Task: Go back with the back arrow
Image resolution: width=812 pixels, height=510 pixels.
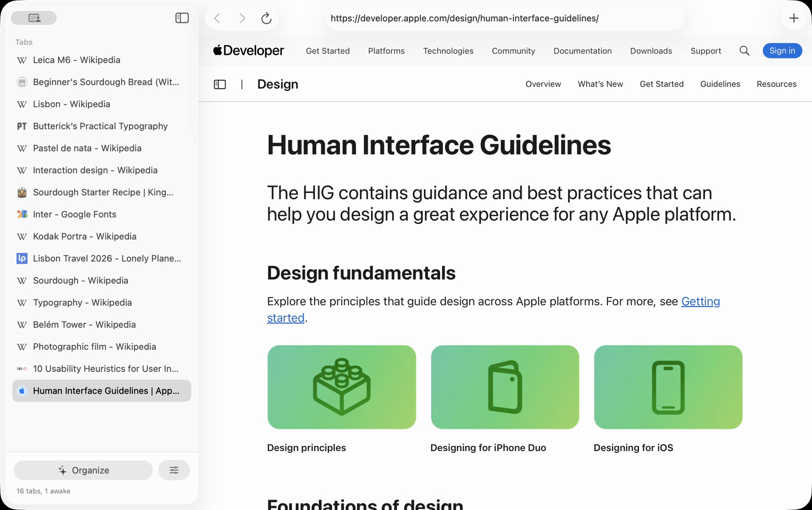Action: tap(217, 18)
